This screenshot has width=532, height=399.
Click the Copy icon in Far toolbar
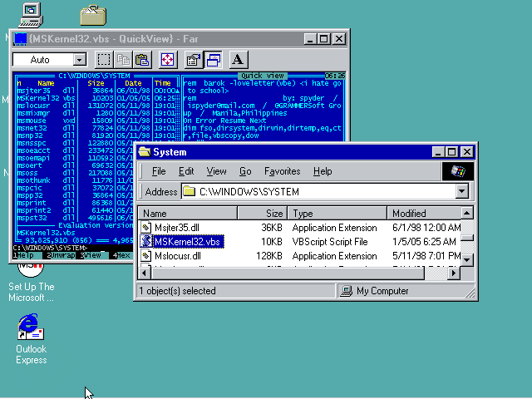click(123, 60)
